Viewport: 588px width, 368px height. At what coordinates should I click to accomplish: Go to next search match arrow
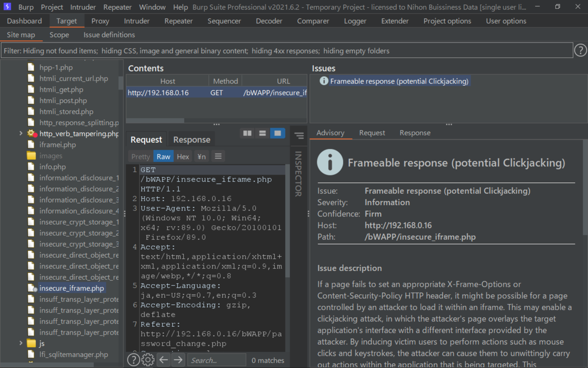(178, 360)
